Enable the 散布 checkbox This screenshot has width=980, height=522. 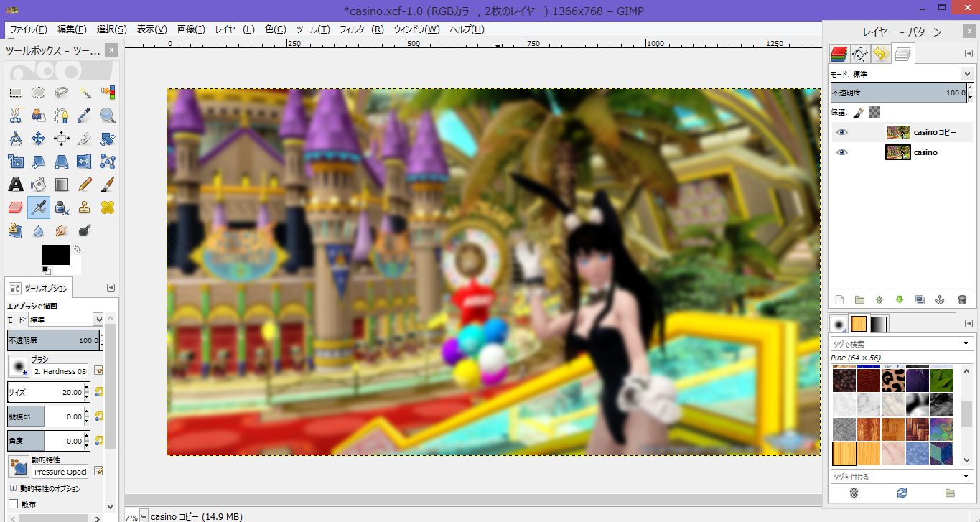[13, 504]
